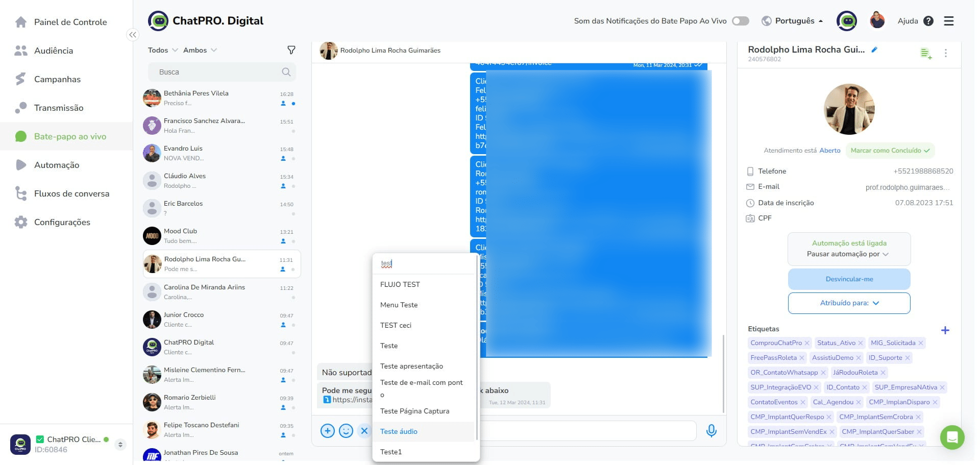The width and height of the screenshot is (980, 465).
Task: Click Marcar como Concluído button
Action: pos(890,151)
